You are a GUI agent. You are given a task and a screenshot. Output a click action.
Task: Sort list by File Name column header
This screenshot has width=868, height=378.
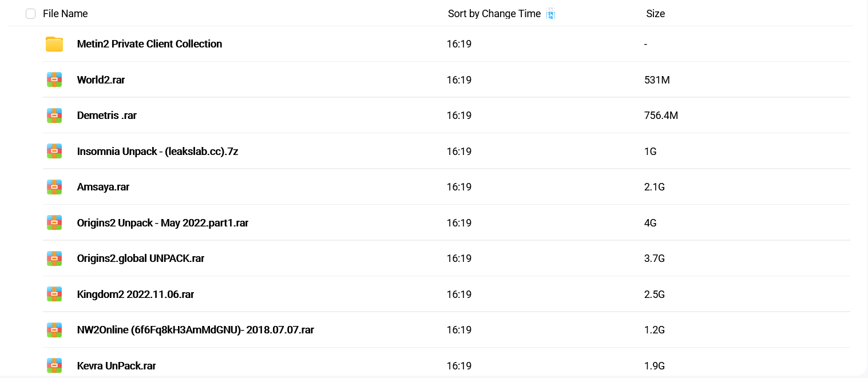click(x=65, y=14)
